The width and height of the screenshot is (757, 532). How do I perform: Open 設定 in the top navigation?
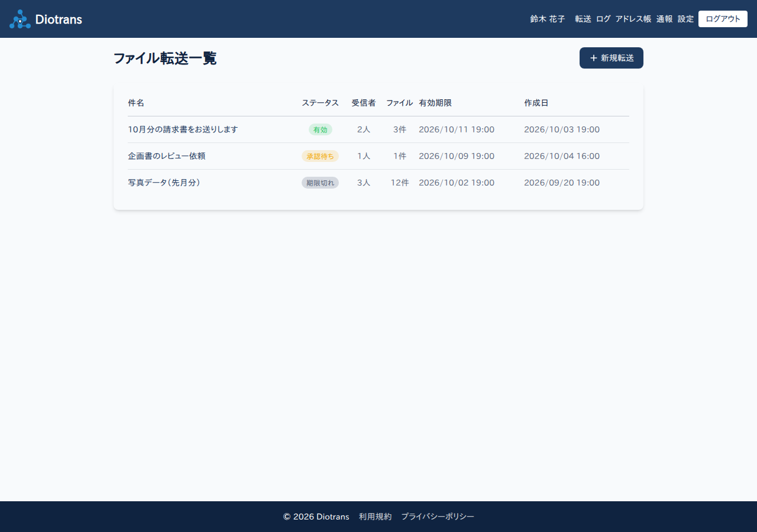686,19
